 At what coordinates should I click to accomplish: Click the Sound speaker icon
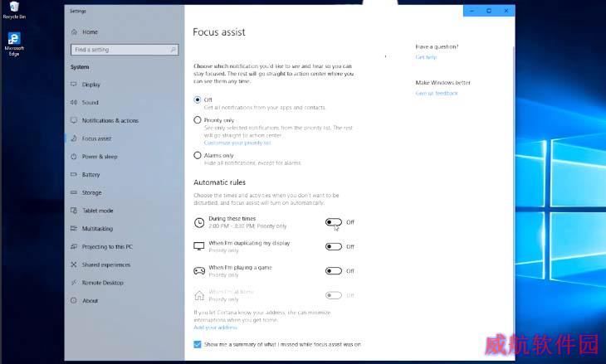(74, 102)
